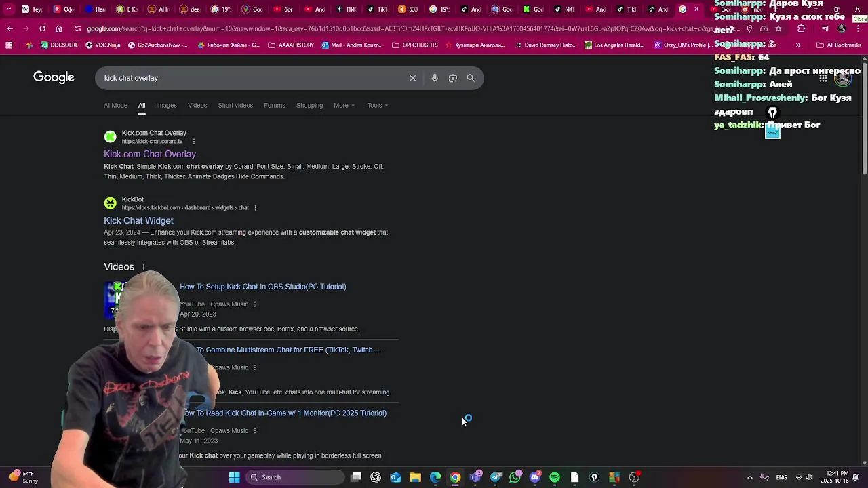Screen dimensions: 868x488
Task: Open the Kick Chat Widget result link
Action: pyautogui.click(x=138, y=220)
